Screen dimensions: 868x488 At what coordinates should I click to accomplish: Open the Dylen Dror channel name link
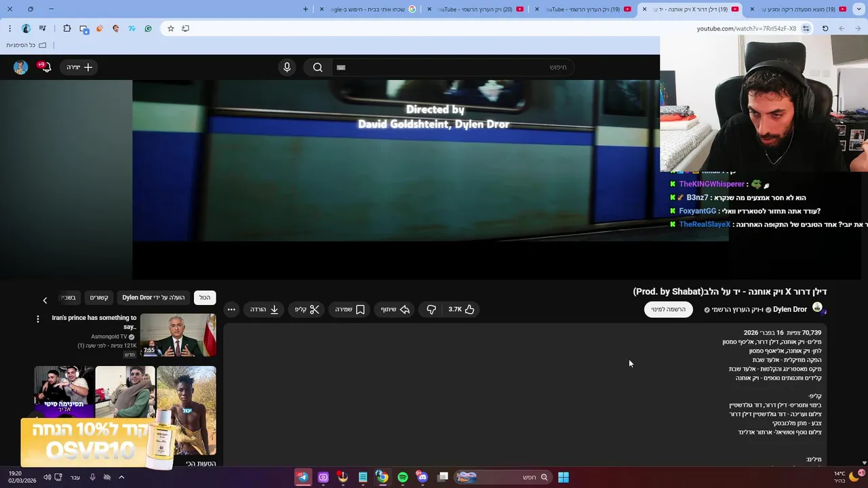pos(789,309)
